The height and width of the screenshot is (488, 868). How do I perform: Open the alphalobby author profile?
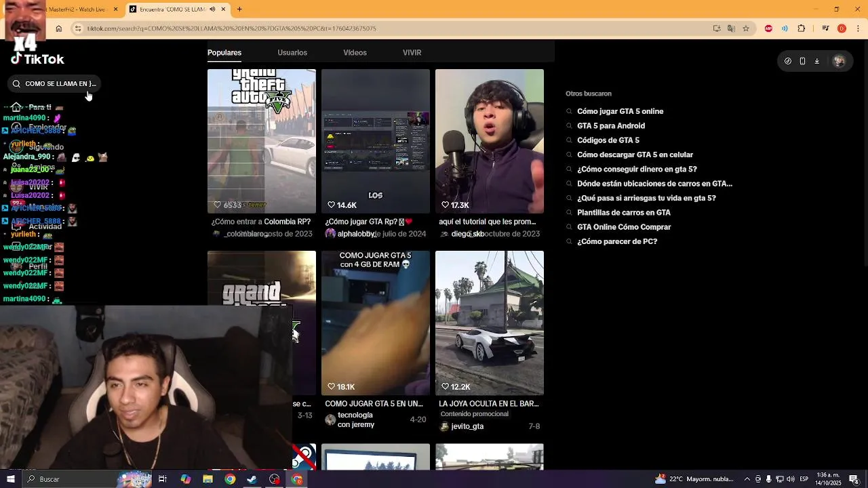click(x=357, y=234)
